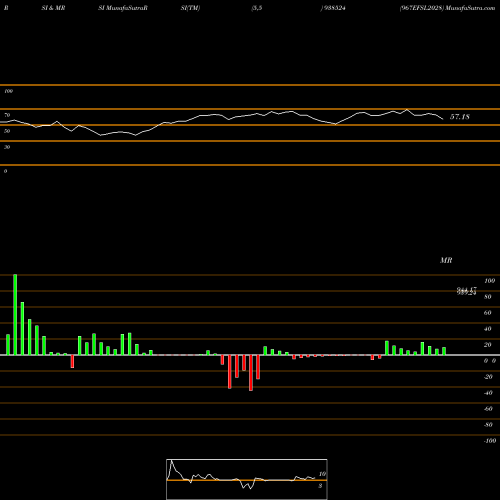Open the mini overview chart at the bottom

[x=247, y=479]
